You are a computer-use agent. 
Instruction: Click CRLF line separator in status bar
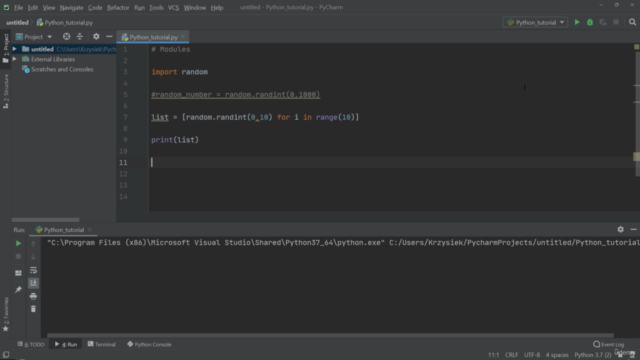[x=511, y=355]
